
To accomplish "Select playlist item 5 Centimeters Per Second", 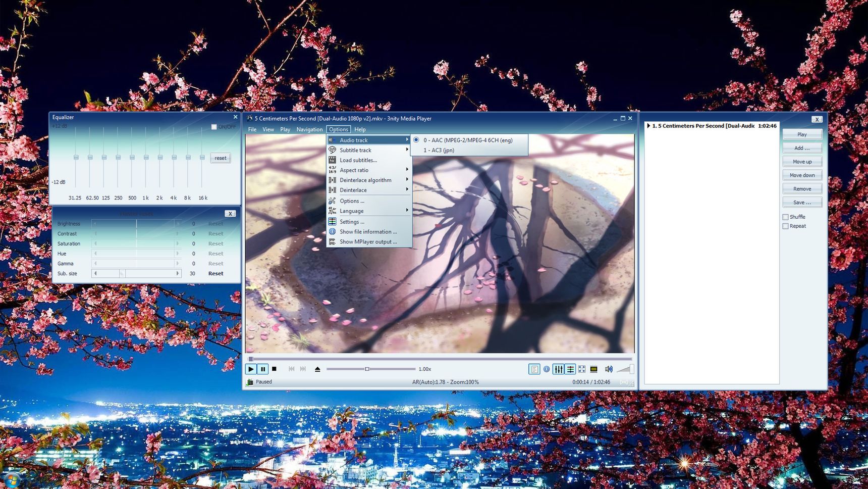I will (x=712, y=126).
